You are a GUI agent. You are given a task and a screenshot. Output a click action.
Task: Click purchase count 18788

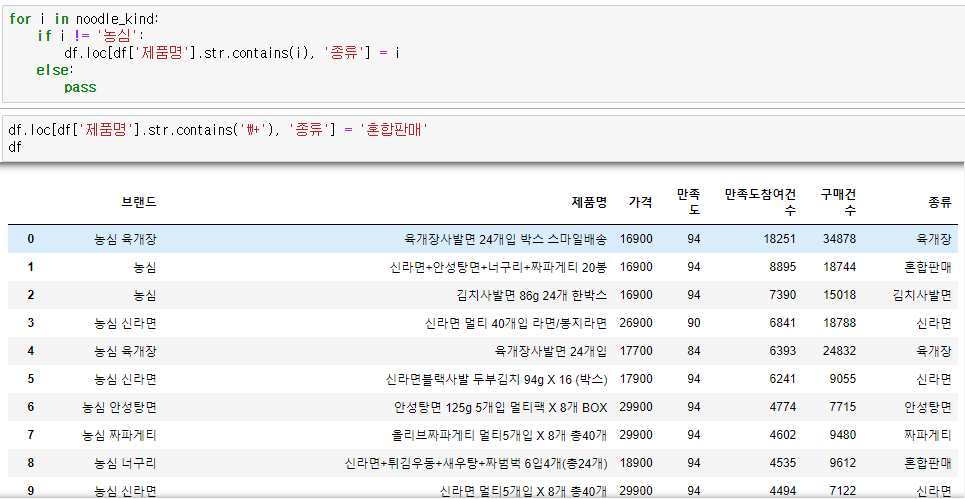[x=839, y=323]
